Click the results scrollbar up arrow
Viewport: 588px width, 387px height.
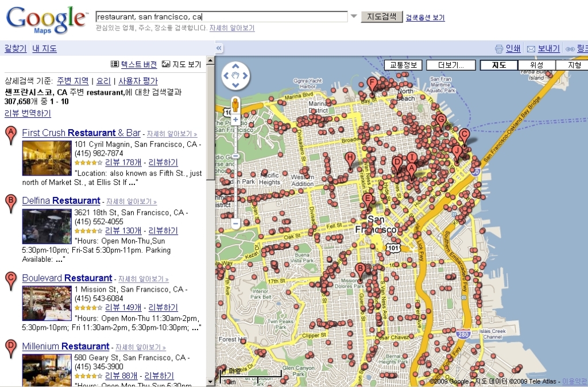(210, 60)
